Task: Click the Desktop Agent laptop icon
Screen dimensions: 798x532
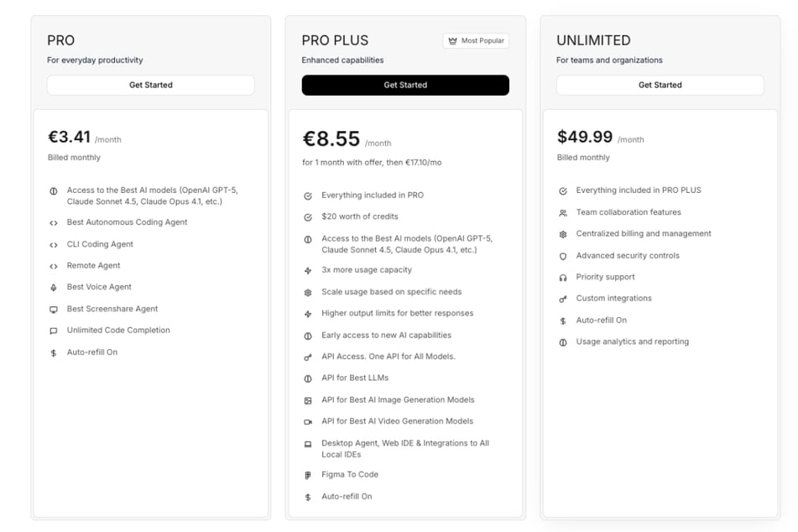Action: pyautogui.click(x=308, y=444)
